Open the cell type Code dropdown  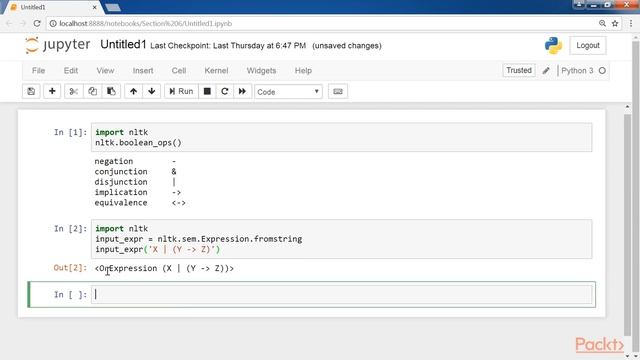(x=288, y=92)
